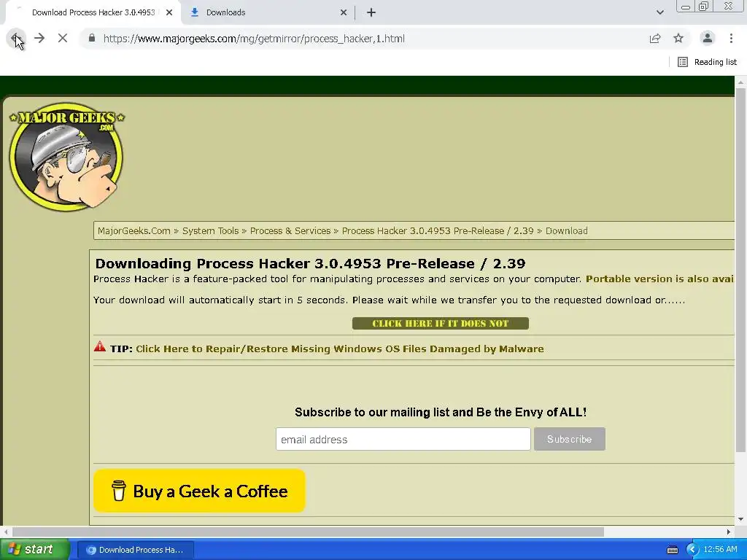Focus the email address field
The image size is (747, 560).
[x=403, y=439]
